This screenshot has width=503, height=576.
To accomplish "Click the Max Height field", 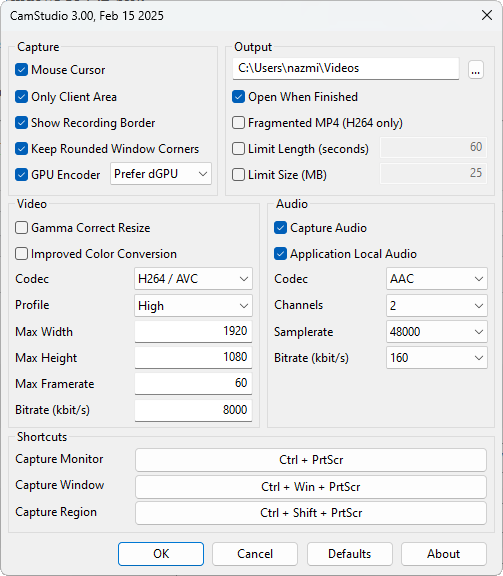I will [x=193, y=357].
